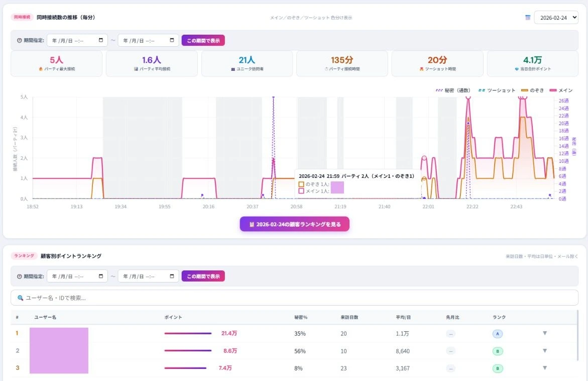Click the ranking section's この期間で表示 button
Screen dimensions: 588x381
click(x=203, y=276)
